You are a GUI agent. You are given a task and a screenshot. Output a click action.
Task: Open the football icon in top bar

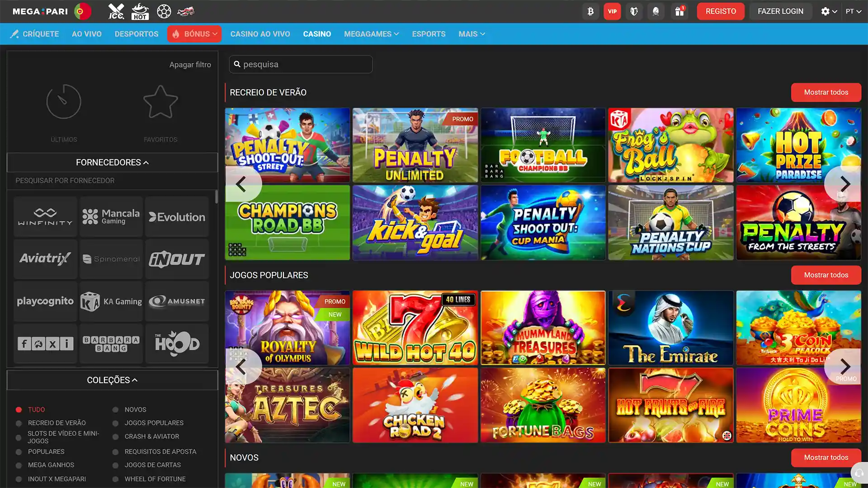[164, 11]
